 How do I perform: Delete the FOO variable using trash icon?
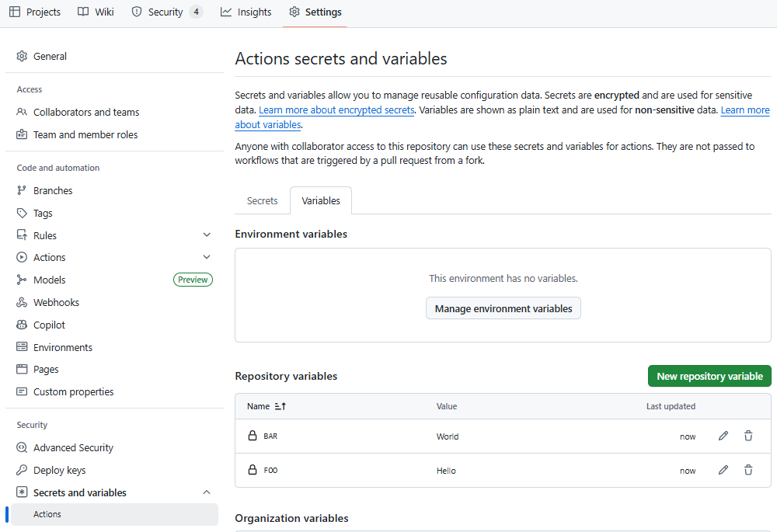pyautogui.click(x=748, y=470)
